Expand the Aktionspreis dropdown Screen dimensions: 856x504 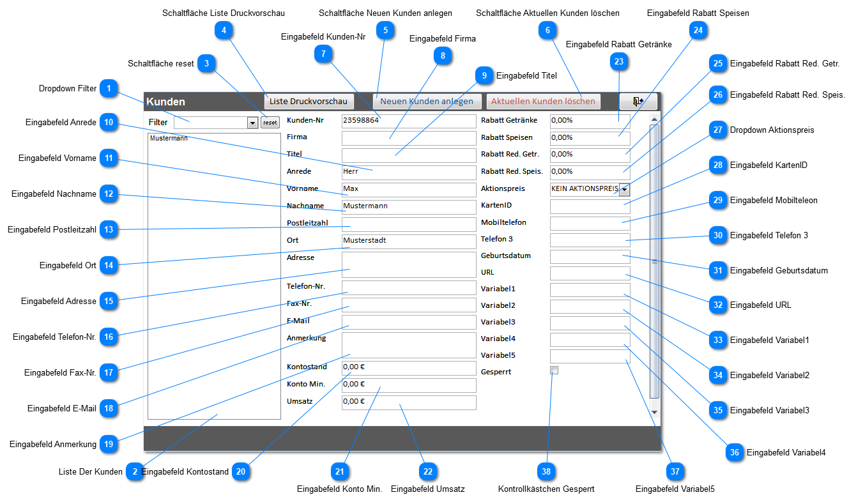coord(624,189)
